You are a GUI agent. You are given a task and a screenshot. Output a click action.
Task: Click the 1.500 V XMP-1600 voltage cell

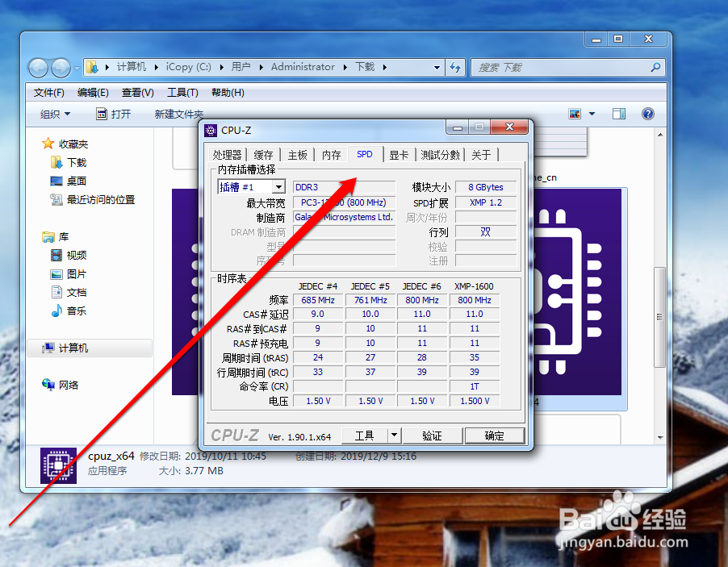[x=475, y=400]
